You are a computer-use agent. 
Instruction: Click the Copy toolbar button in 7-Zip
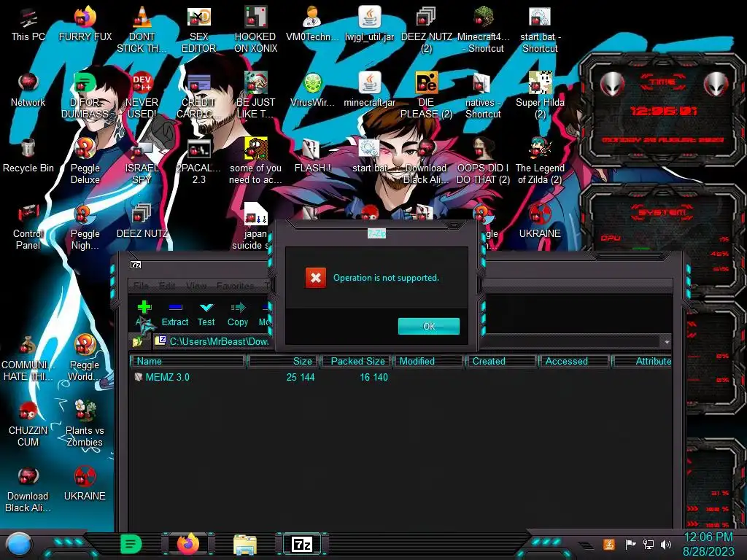click(x=238, y=314)
